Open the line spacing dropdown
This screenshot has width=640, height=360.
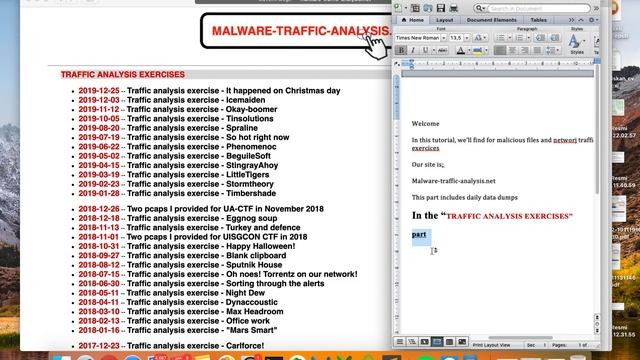(x=552, y=51)
